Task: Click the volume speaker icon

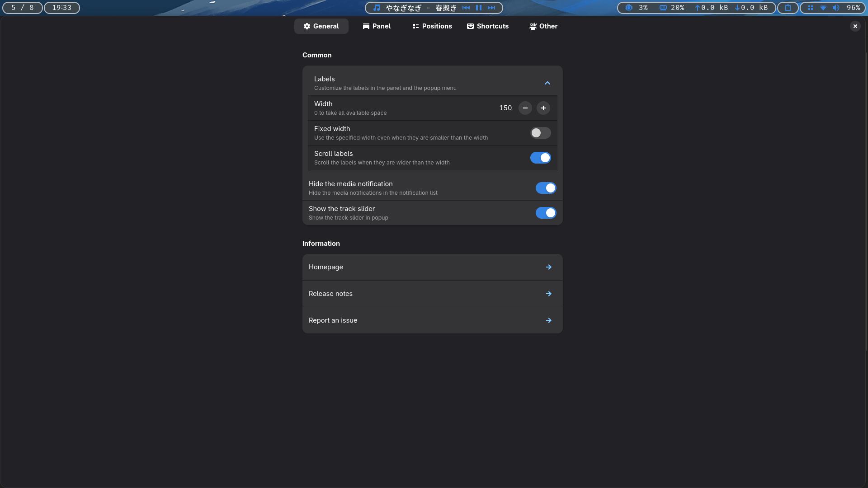Action: coord(836,8)
